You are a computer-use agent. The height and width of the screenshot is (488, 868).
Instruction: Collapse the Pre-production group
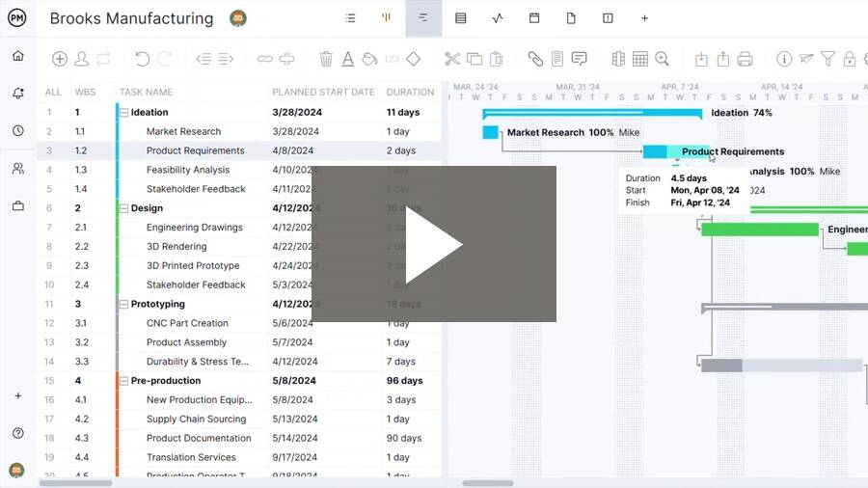tap(124, 381)
